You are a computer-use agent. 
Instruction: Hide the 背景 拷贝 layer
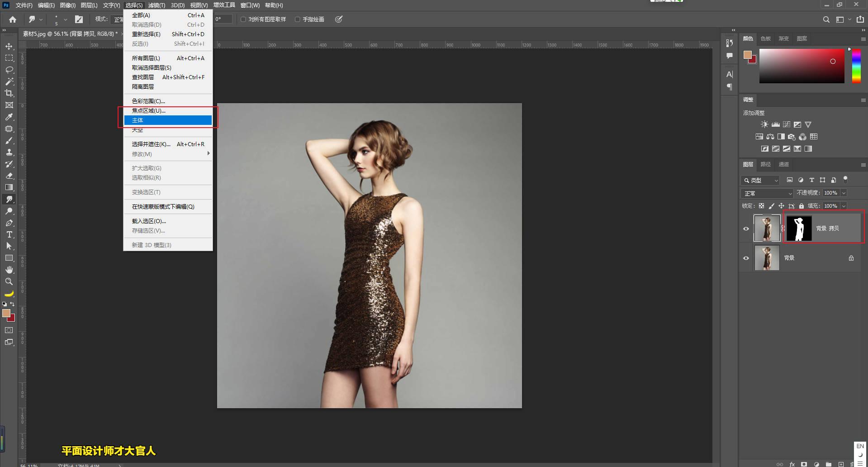point(746,229)
